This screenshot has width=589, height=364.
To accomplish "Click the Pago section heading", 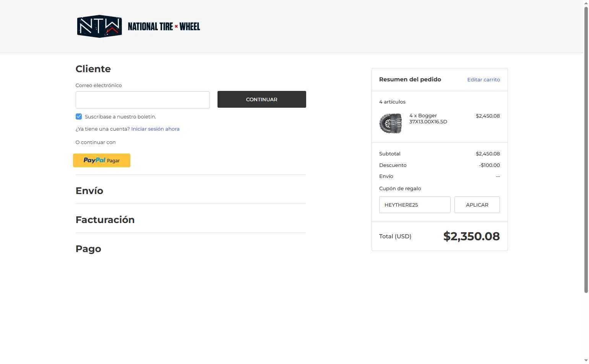I will (88, 249).
